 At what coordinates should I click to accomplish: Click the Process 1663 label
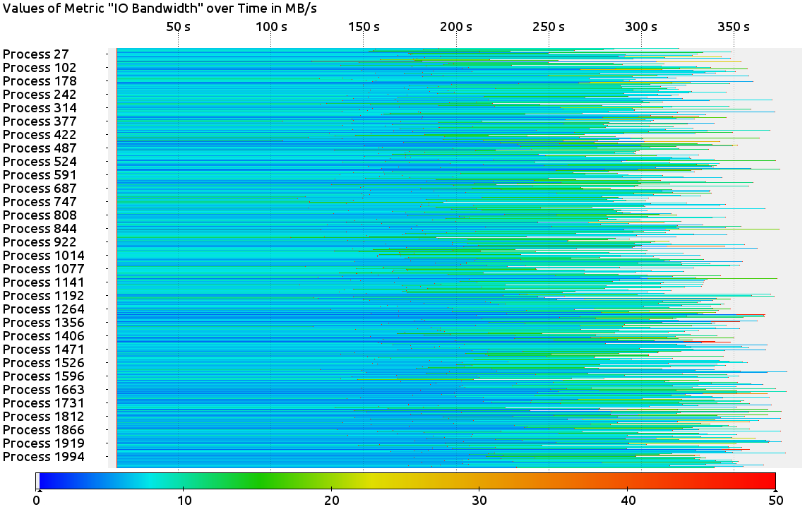click(x=43, y=390)
